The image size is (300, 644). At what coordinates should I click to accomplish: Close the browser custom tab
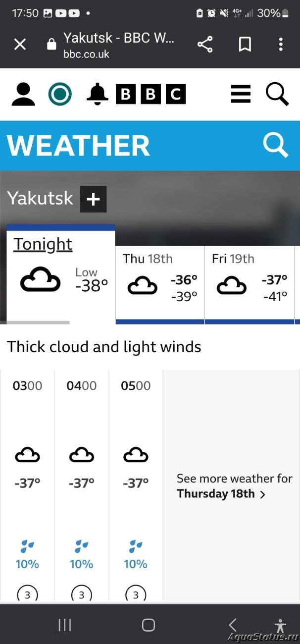tap(20, 45)
